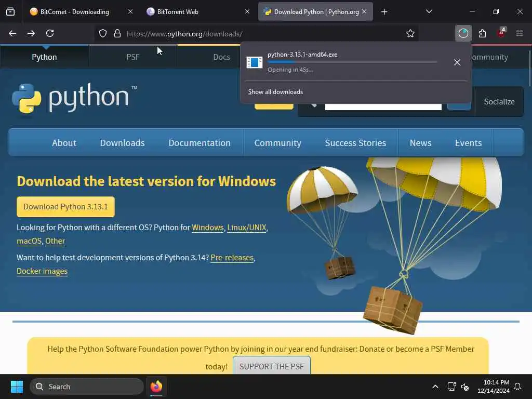Viewport: 532px width, 399px height.
Task: Open the Pre-releases link
Action: point(232,258)
